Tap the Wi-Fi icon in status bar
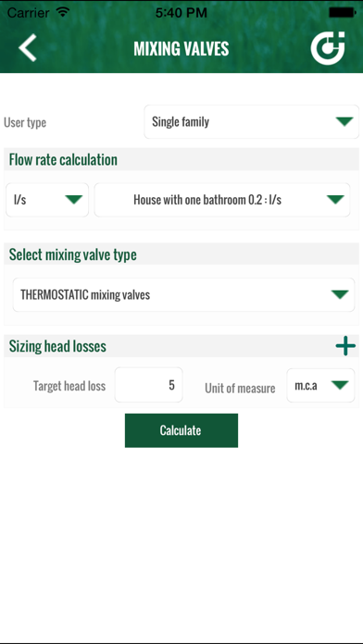The image size is (363, 644). point(63,12)
